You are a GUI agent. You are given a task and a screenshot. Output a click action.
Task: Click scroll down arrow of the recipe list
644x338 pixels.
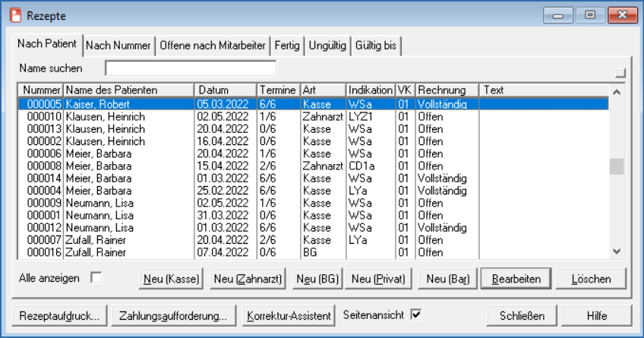[617, 251]
